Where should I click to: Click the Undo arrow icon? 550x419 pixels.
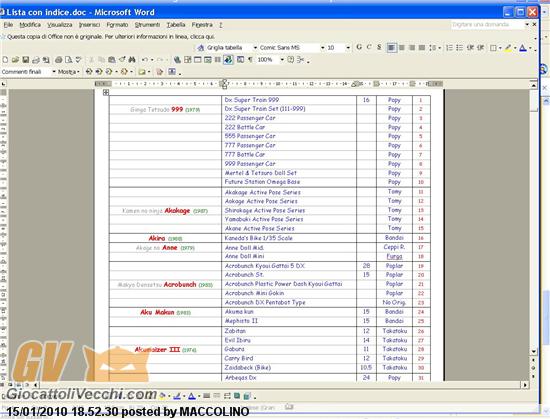pyautogui.click(x=145, y=60)
